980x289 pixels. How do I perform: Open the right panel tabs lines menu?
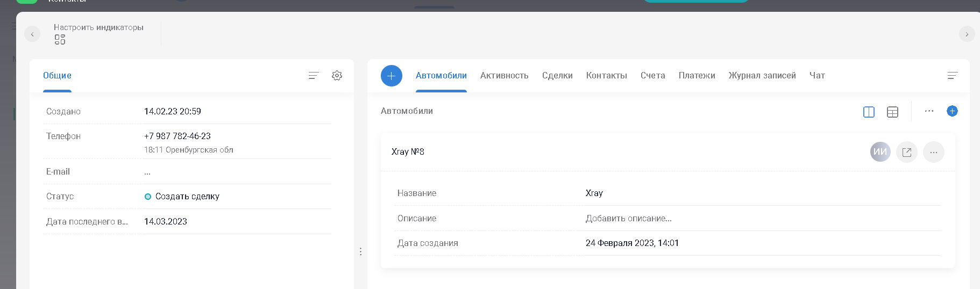(x=952, y=76)
